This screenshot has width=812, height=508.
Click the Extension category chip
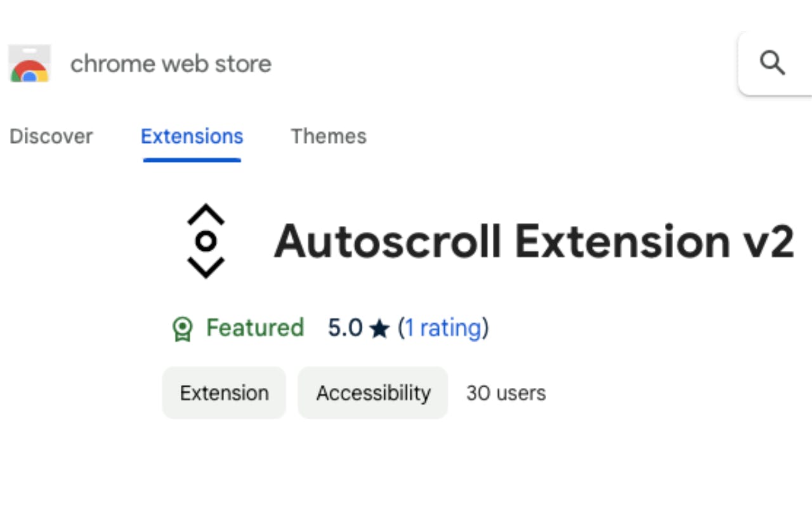click(224, 393)
